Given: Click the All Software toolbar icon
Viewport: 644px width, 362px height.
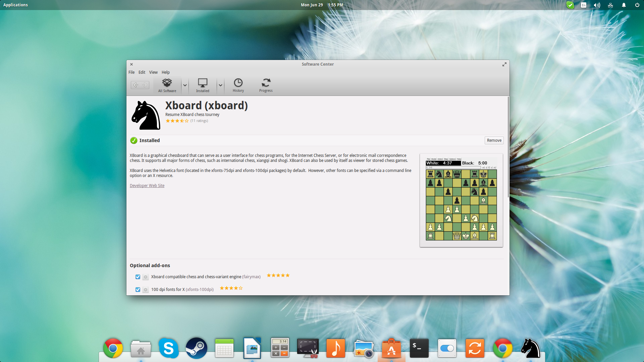Looking at the screenshot, I should point(167,85).
